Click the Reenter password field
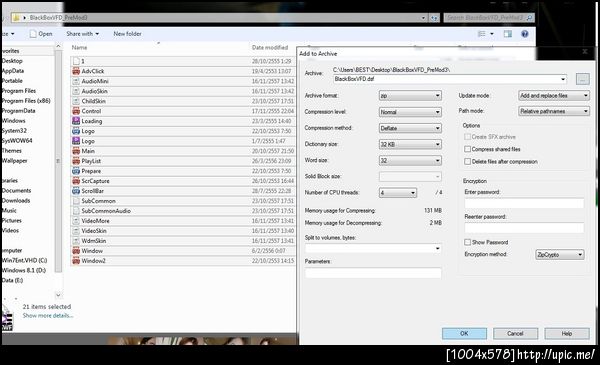This screenshot has height=365, width=600. pyautogui.click(x=524, y=228)
